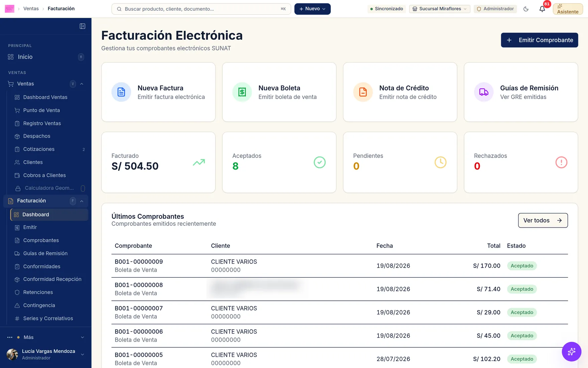
Task: Click the Facturado trend arrow icon
Action: coord(199,162)
